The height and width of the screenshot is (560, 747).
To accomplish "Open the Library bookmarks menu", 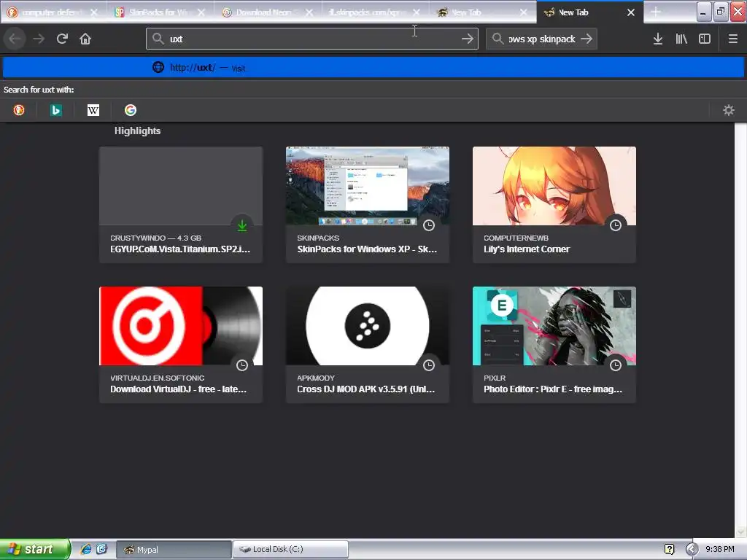I will [x=681, y=39].
